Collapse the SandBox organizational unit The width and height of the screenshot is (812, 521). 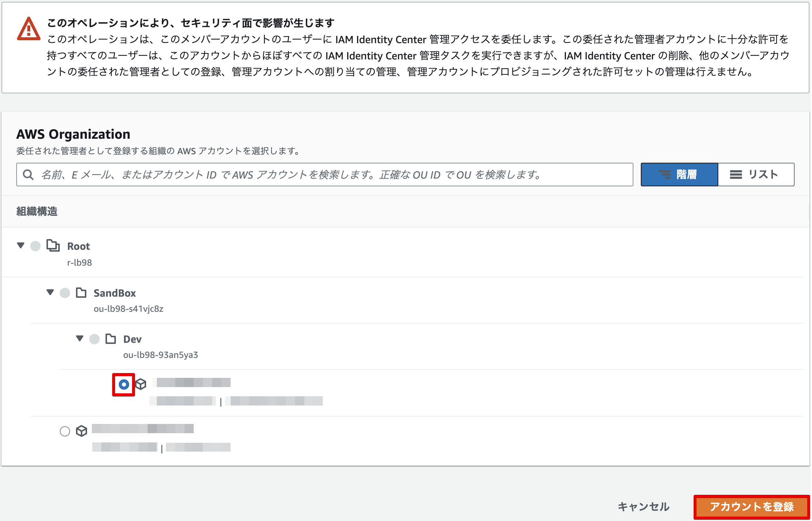(x=50, y=293)
